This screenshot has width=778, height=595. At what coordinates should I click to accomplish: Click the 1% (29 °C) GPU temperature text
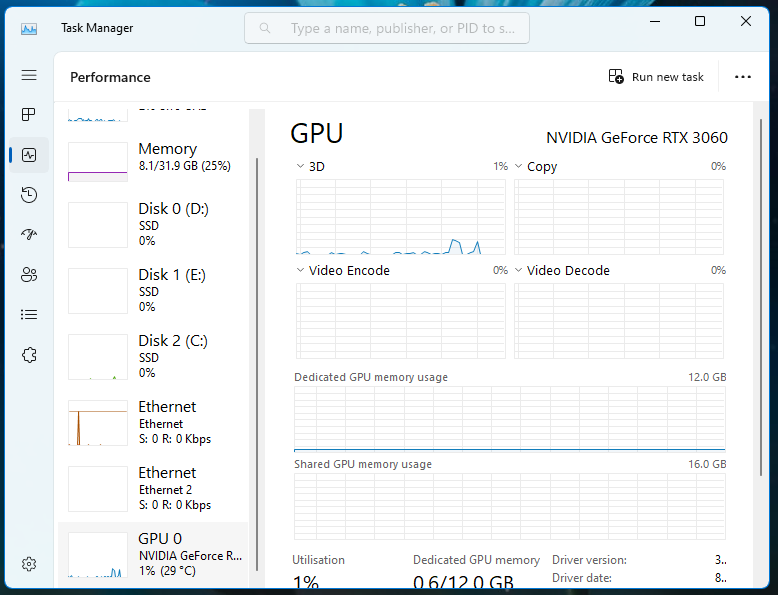click(x=167, y=571)
